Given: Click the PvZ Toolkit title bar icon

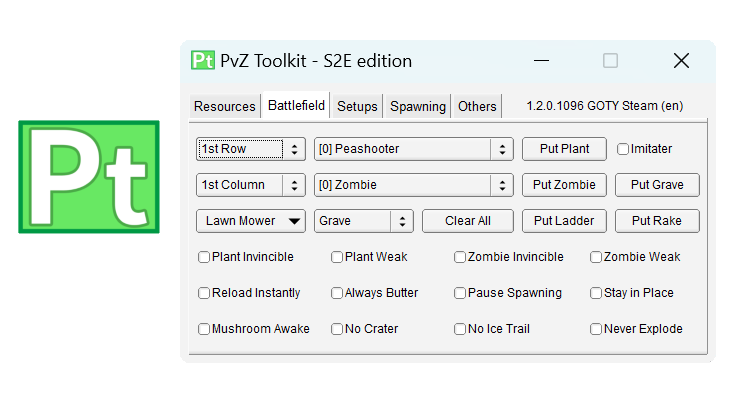Looking at the screenshot, I should [x=203, y=60].
